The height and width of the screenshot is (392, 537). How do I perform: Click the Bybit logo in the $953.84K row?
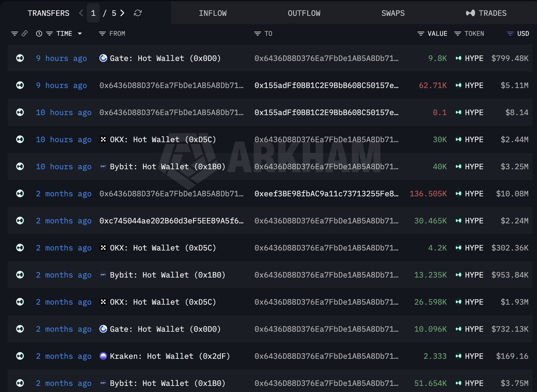coord(103,275)
